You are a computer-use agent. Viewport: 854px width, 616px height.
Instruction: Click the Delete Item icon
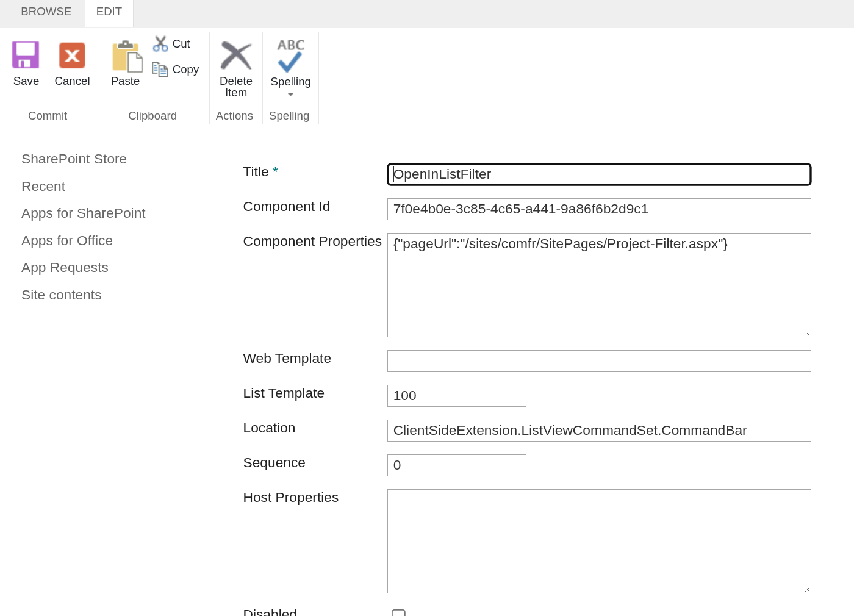pos(236,56)
